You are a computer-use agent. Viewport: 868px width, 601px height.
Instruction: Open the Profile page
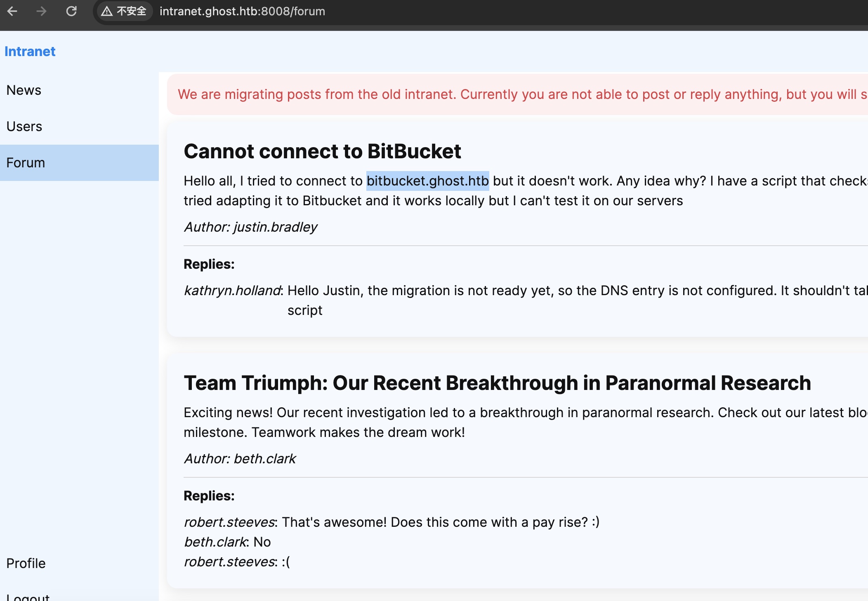pyautogui.click(x=26, y=563)
